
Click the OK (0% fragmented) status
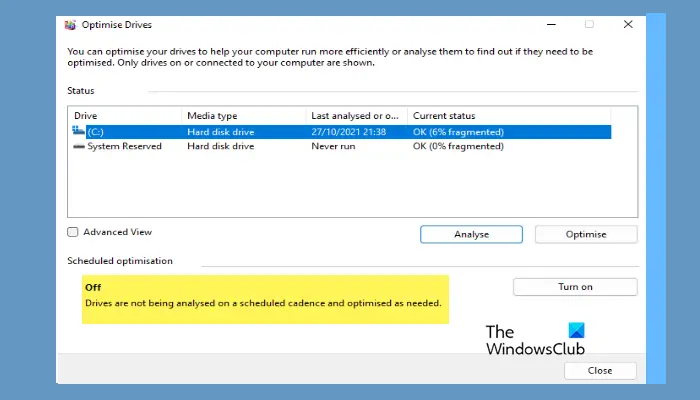458,146
